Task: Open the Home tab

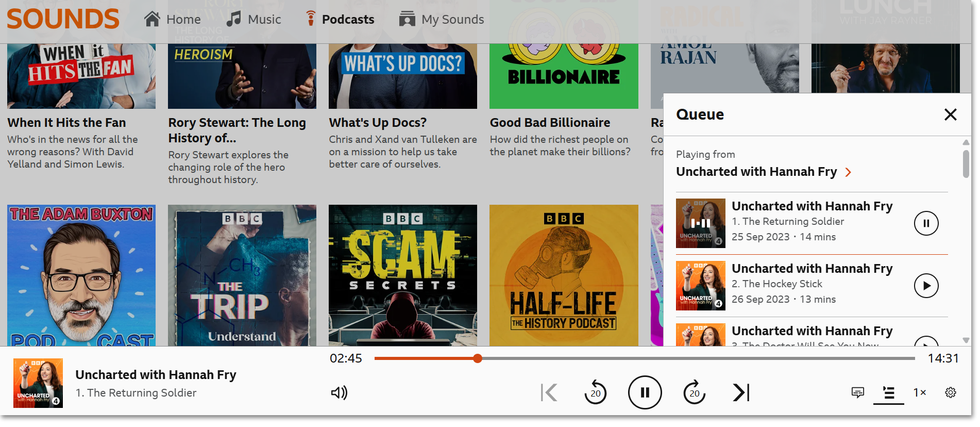Action: click(173, 20)
